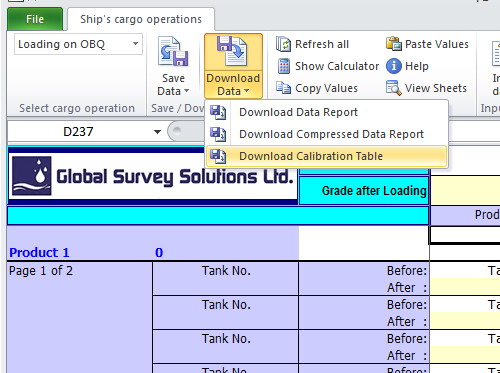The height and width of the screenshot is (373, 500).
Task: Click the Paste Values clipboard icon
Action: point(394,44)
